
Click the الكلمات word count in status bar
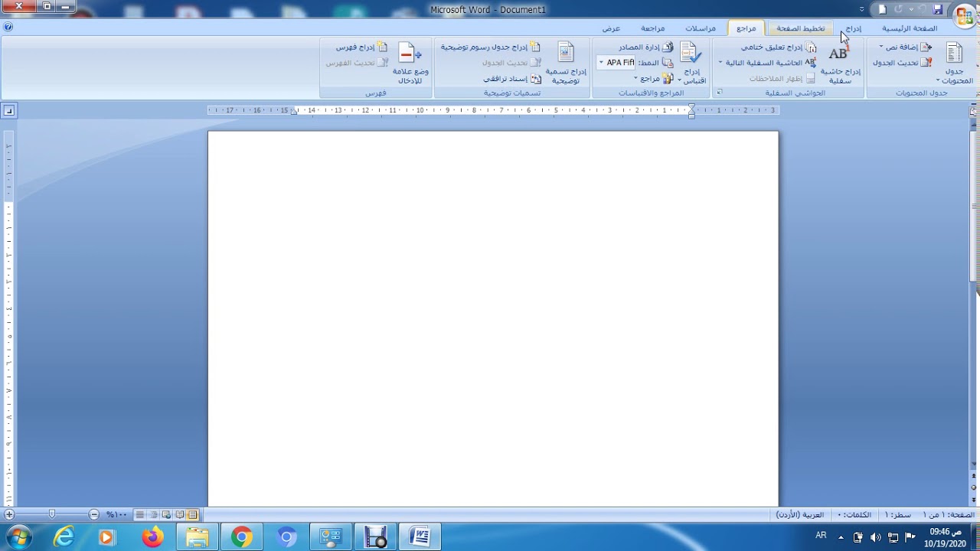(854, 515)
